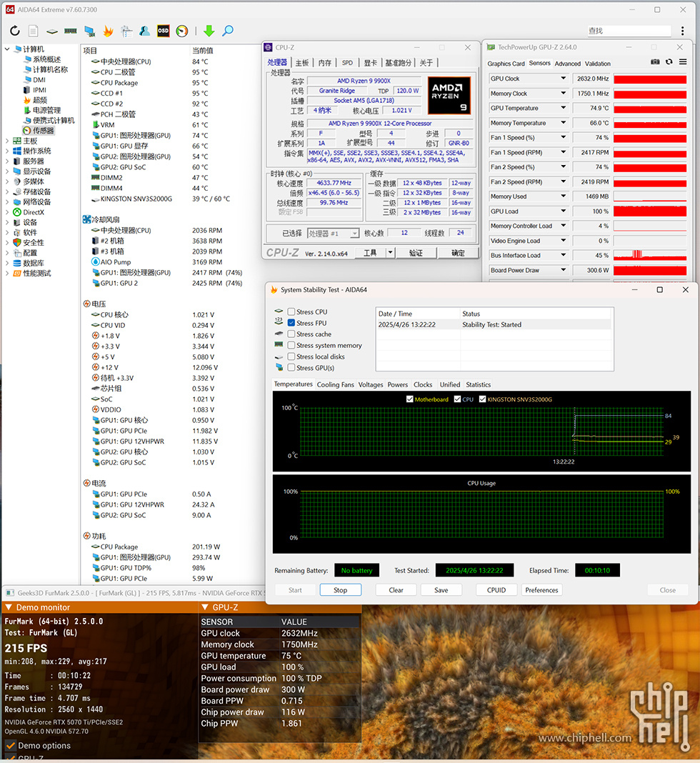The width and height of the screenshot is (700, 763).
Task: Click the AMD Ryzen 9 logo in CPU-Z
Action: click(x=449, y=96)
